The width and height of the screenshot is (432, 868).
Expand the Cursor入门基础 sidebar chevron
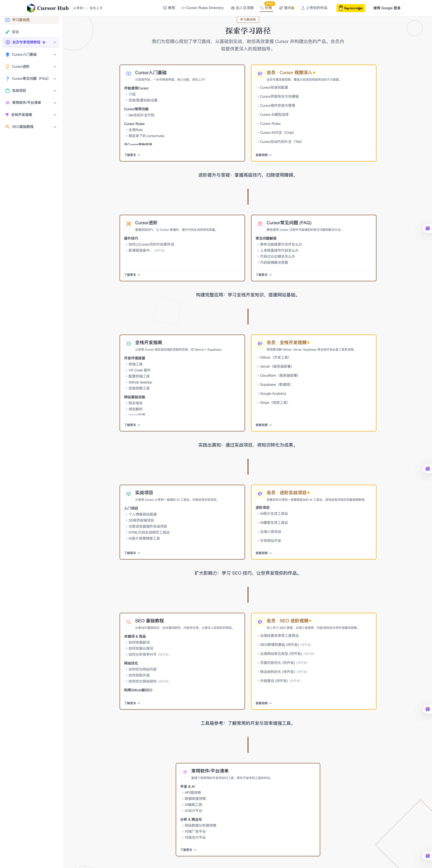tap(55, 55)
